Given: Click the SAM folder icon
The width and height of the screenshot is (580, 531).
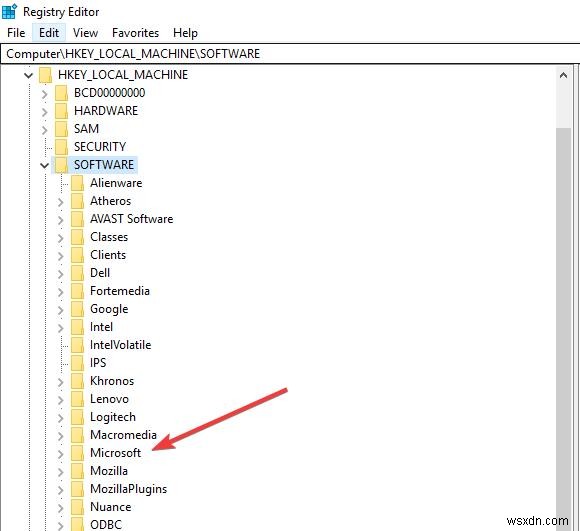Looking at the screenshot, I should pos(61,129).
